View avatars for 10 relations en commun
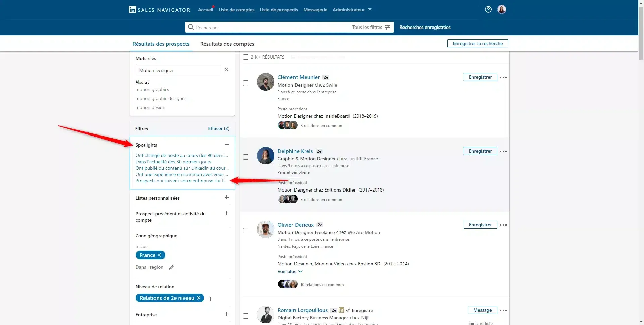 tap(288, 284)
